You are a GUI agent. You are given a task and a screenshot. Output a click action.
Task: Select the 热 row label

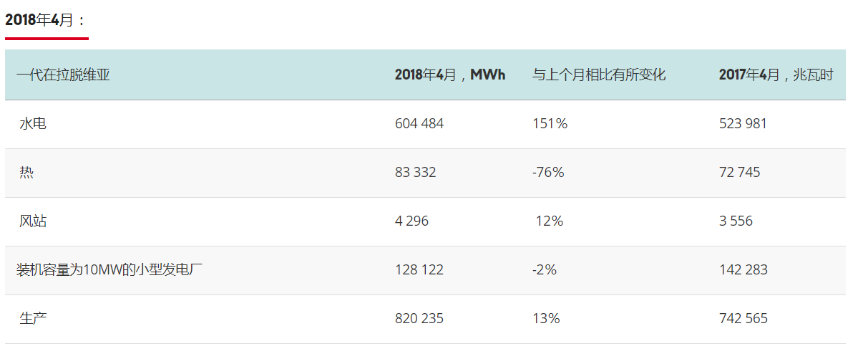26,172
